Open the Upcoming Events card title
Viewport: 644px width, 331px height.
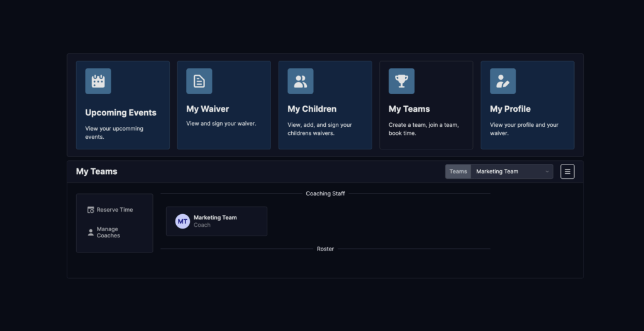121,113
